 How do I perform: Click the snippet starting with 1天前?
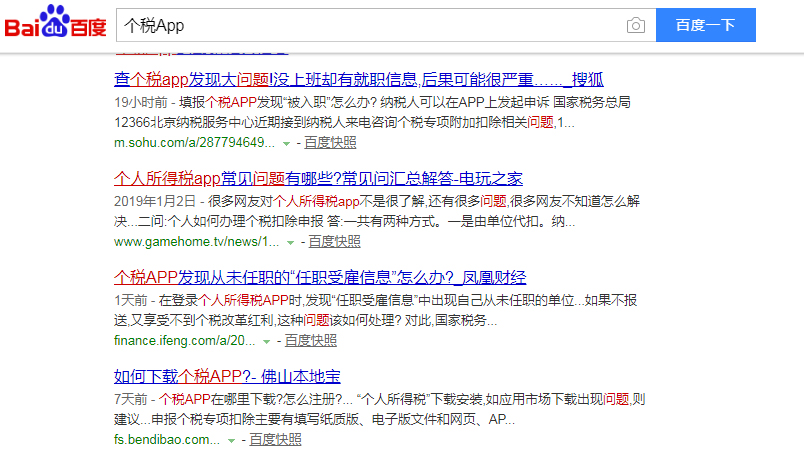point(375,310)
